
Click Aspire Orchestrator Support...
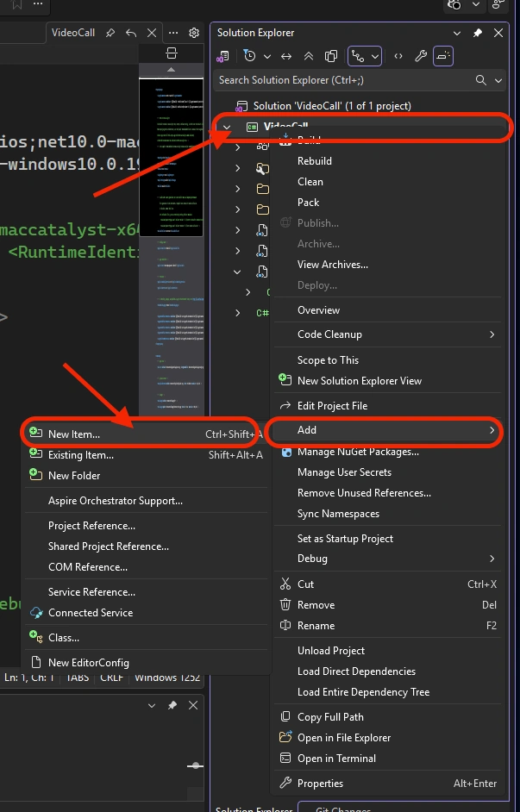tap(115, 501)
